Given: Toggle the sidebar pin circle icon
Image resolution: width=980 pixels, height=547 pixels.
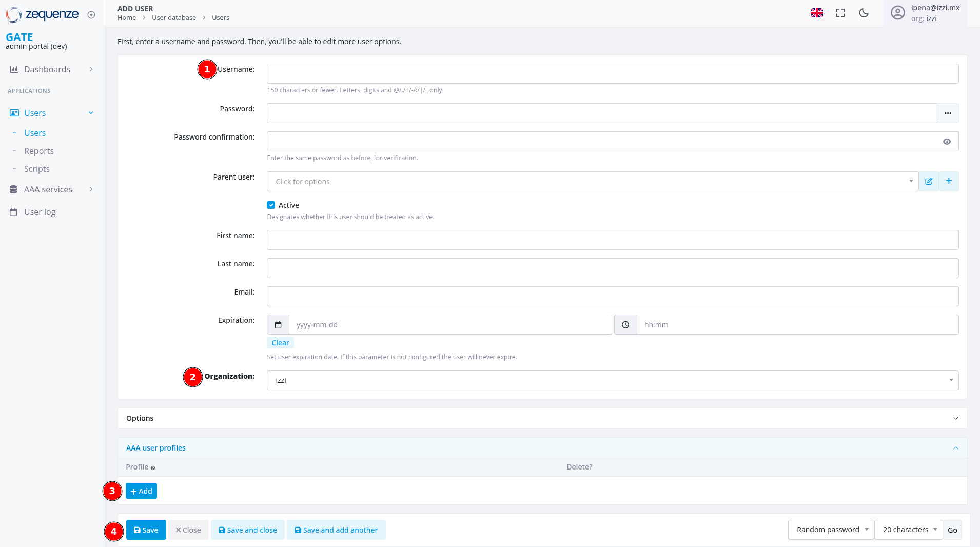Looking at the screenshot, I should coord(91,15).
